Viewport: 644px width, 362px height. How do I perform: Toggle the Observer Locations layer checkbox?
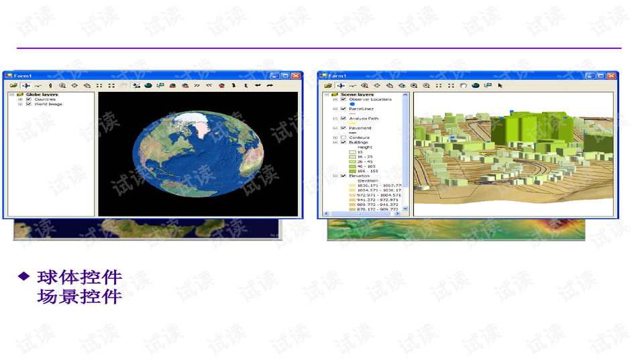click(343, 99)
